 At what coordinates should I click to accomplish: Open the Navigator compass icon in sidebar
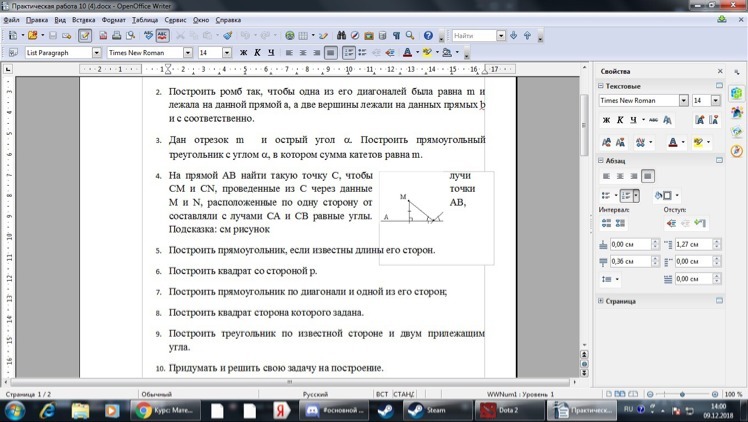737,151
